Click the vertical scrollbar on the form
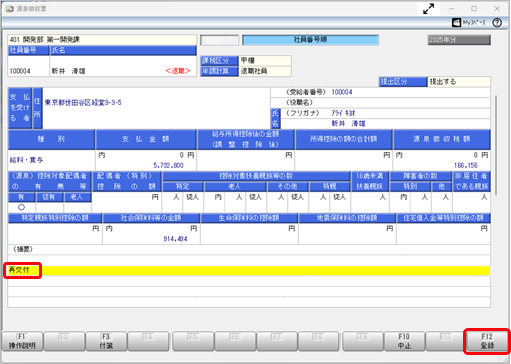The image size is (511, 364). coord(496,145)
